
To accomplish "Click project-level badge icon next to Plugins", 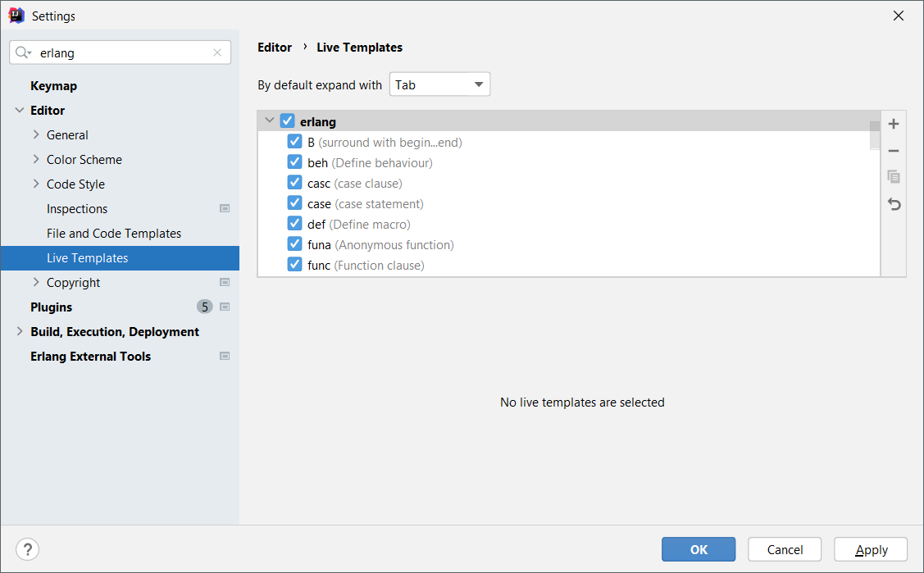I will pyautogui.click(x=225, y=307).
